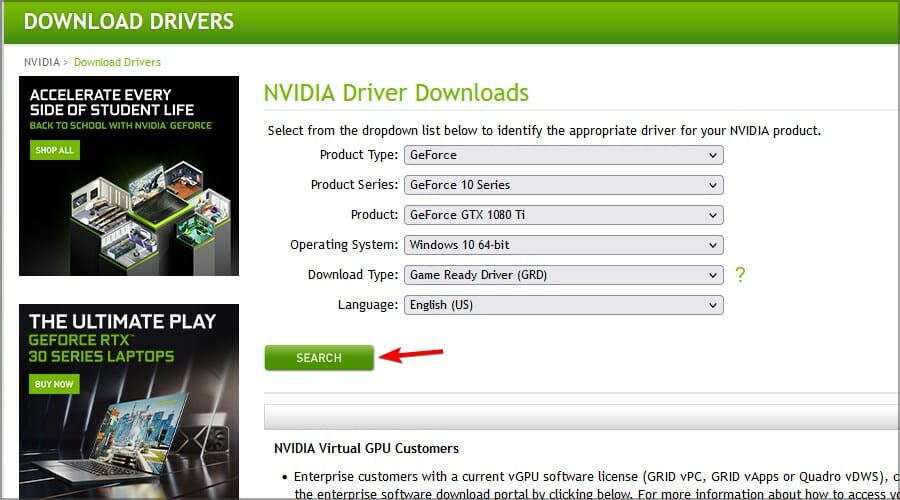Click the Language label
The width and height of the screenshot is (900, 500).
pos(368,305)
